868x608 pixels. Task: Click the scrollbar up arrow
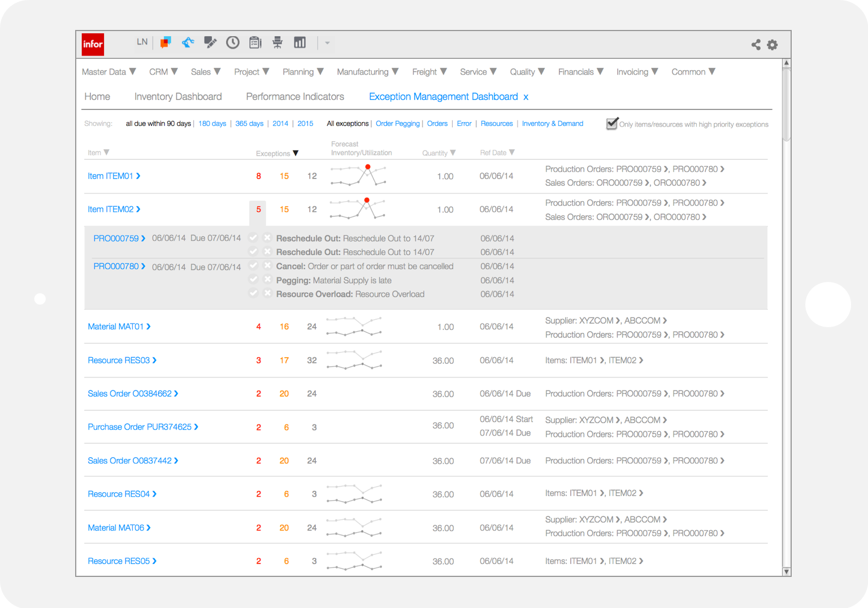coord(786,63)
